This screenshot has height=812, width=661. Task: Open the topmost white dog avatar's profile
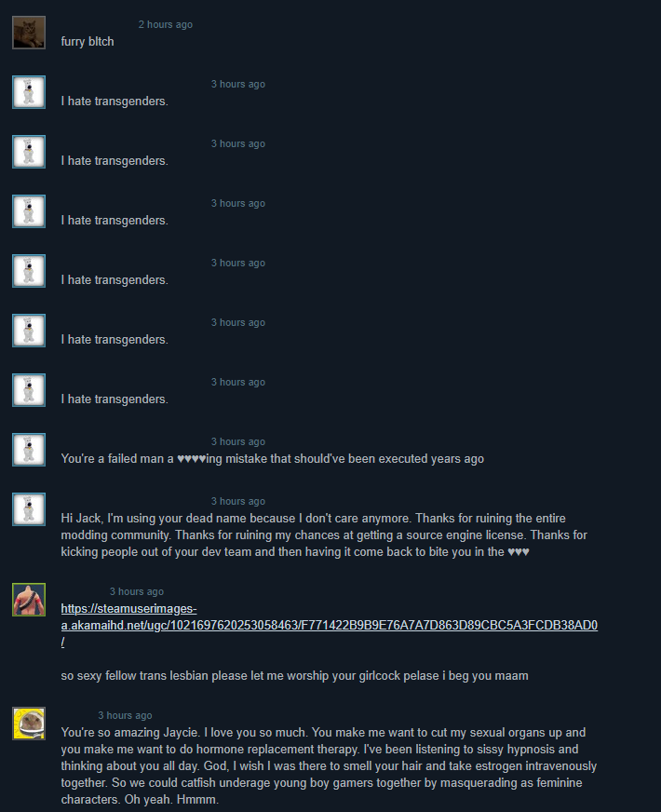[x=29, y=92]
